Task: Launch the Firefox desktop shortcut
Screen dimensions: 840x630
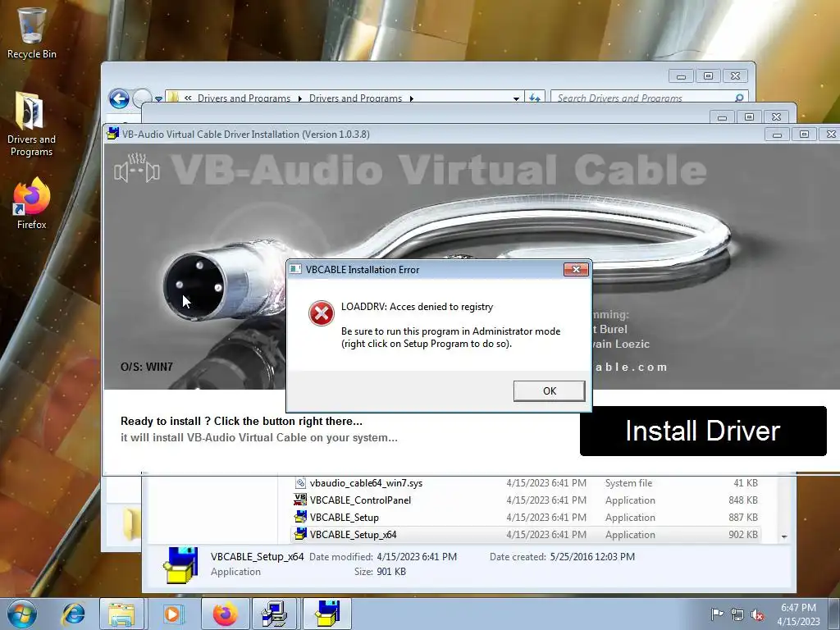Action: pos(31,203)
